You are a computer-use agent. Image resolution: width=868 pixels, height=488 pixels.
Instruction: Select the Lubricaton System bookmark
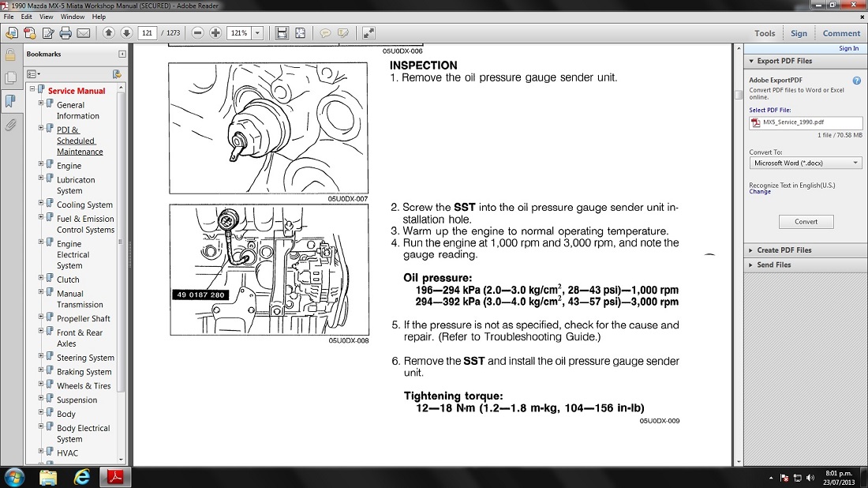(76, 185)
